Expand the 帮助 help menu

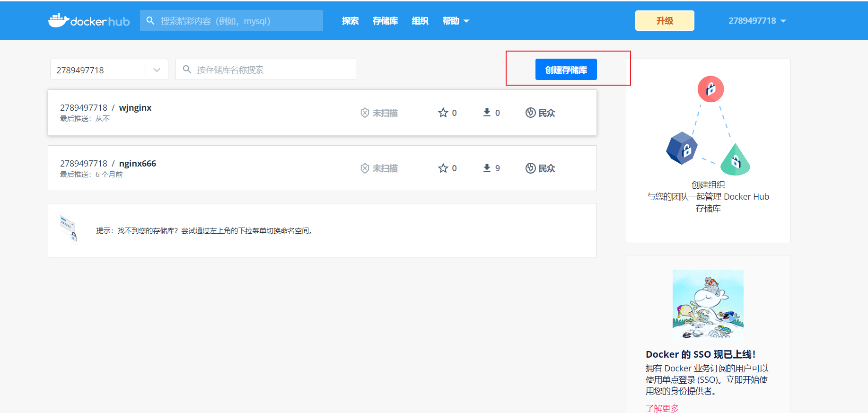tap(456, 21)
